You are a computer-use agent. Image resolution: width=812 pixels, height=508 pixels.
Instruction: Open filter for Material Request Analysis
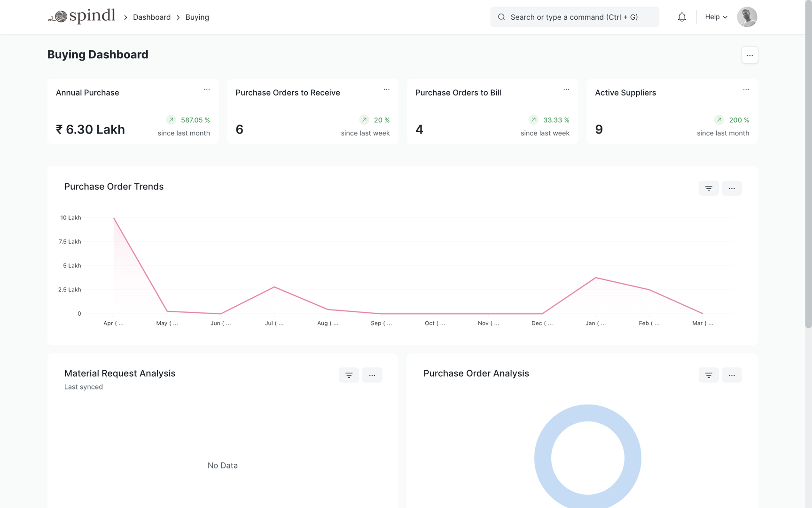(x=349, y=375)
